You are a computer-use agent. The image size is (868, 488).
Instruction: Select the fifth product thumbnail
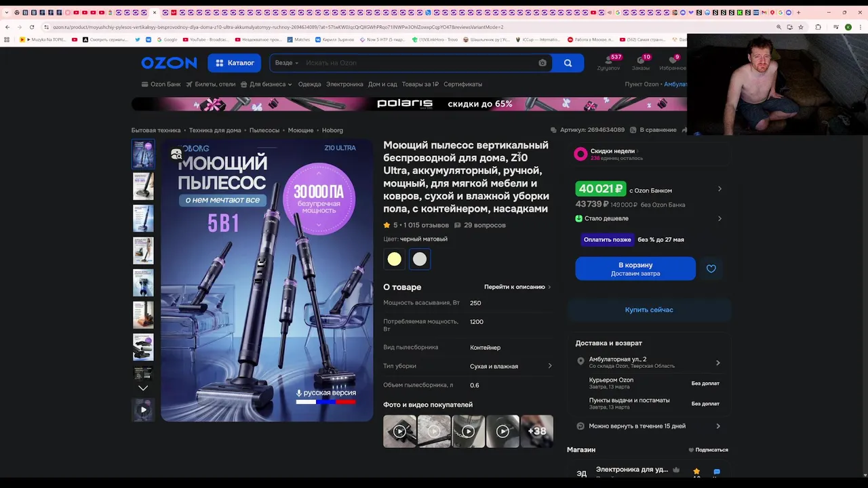pyautogui.click(x=143, y=283)
